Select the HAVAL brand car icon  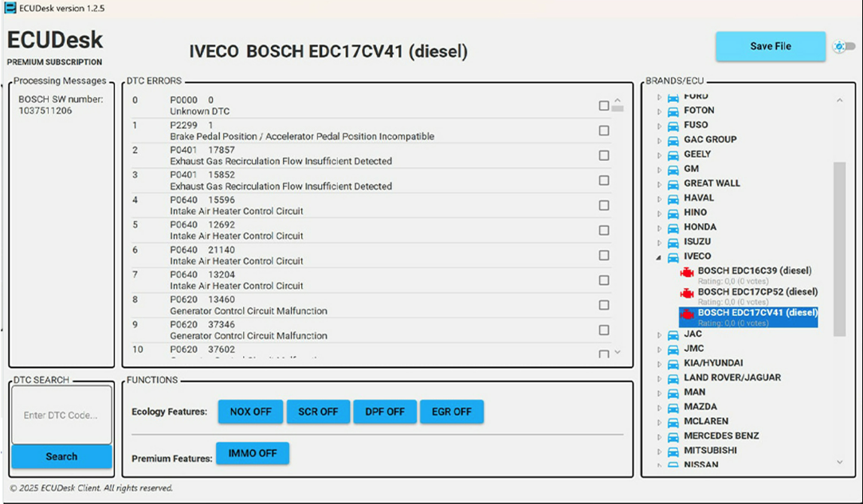673,198
